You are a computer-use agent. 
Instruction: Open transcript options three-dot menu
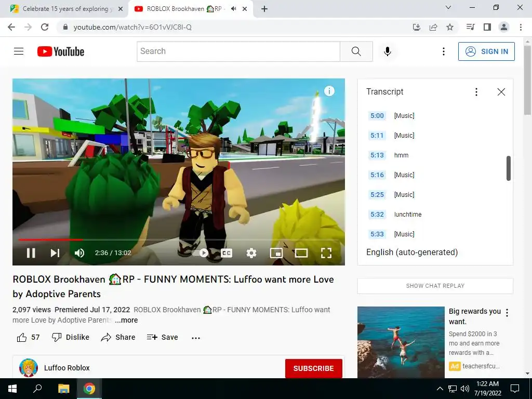476,92
